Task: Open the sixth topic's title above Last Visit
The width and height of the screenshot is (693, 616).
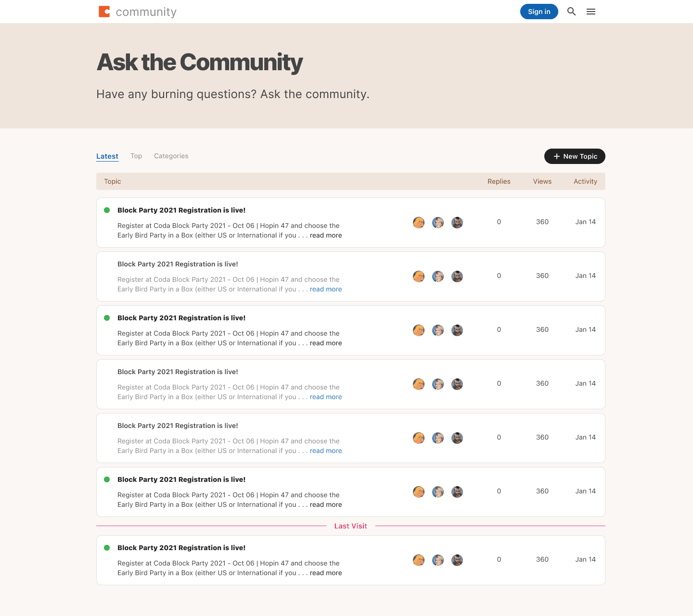Action: pos(181,479)
